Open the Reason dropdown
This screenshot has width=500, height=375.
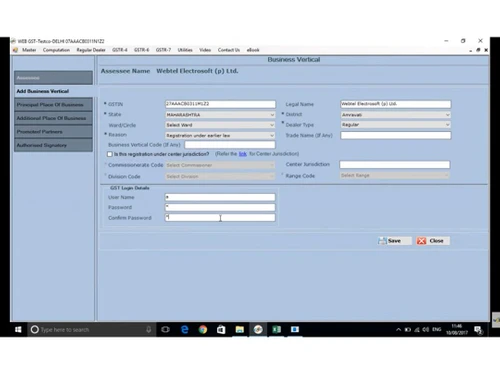coord(220,135)
